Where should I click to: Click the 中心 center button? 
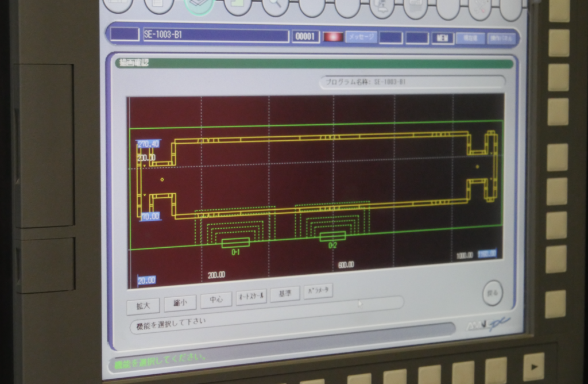216,300
